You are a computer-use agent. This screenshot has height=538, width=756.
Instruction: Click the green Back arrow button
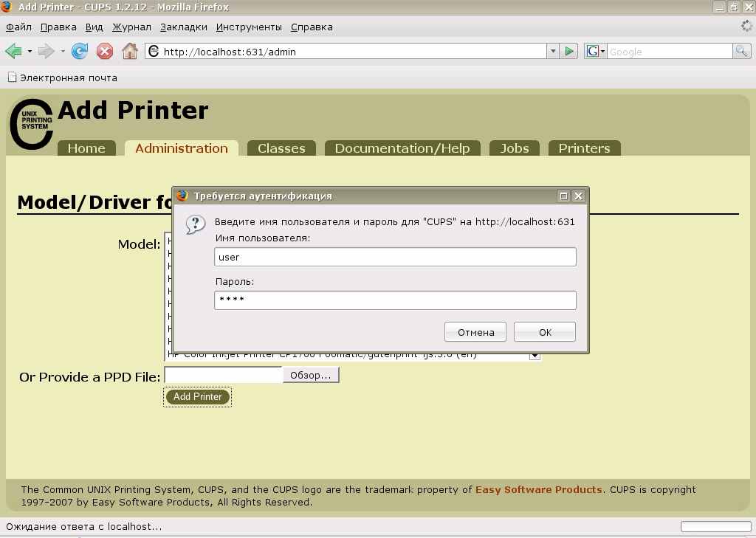click(14, 51)
